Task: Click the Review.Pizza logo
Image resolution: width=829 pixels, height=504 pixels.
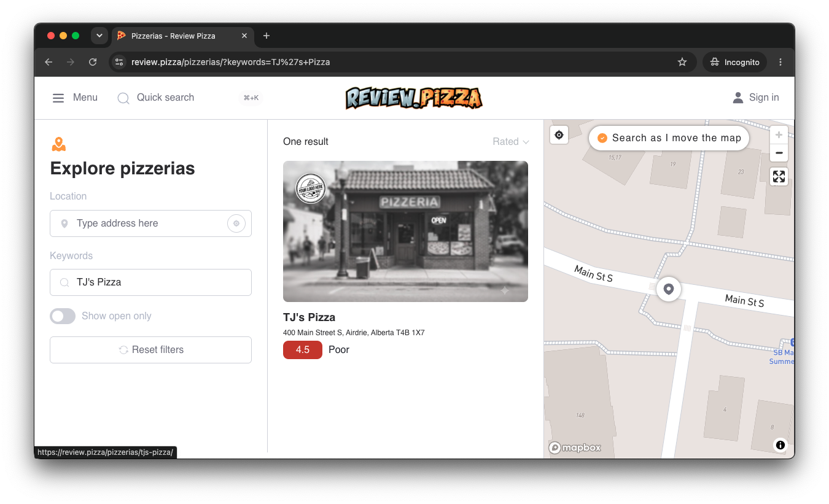Action: [x=414, y=98]
